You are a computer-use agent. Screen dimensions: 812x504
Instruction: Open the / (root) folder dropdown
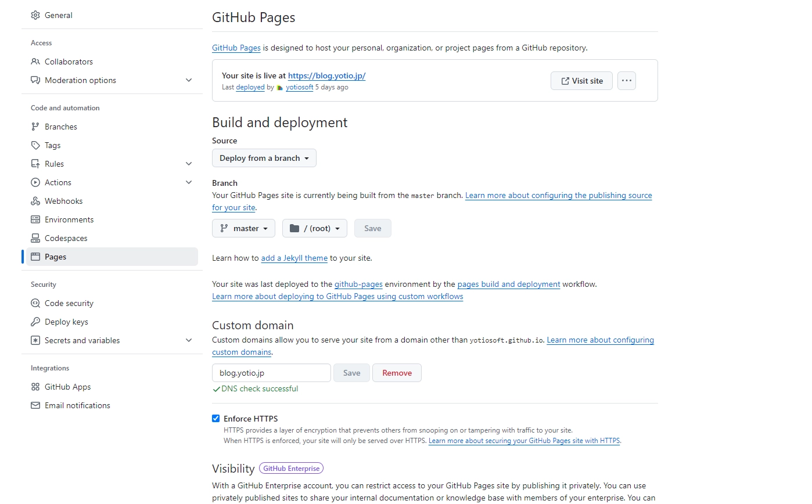point(315,228)
